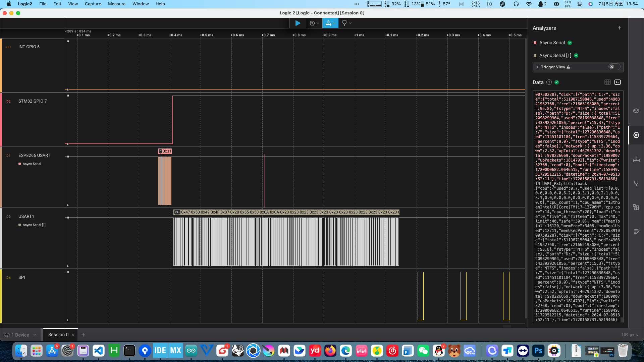Click the Data help question icon
This screenshot has width=644, height=362.
click(549, 82)
